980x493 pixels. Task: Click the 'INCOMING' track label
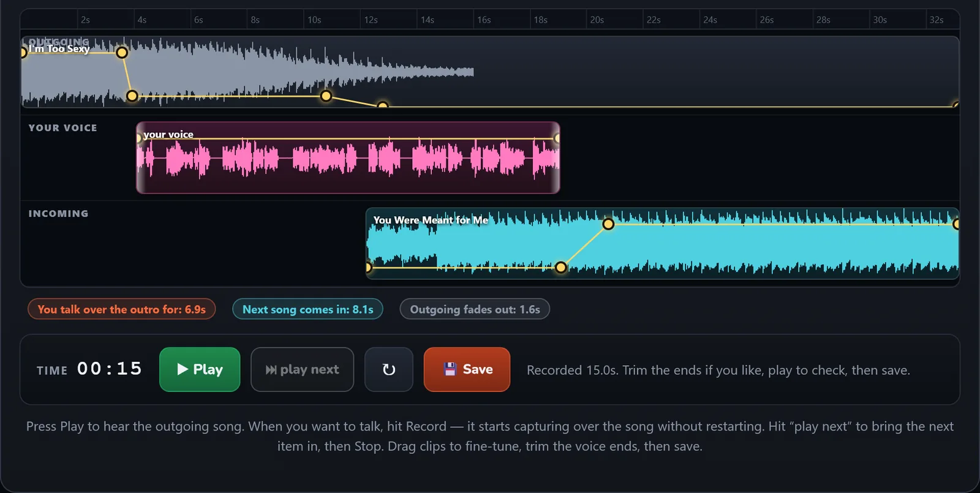click(x=58, y=214)
